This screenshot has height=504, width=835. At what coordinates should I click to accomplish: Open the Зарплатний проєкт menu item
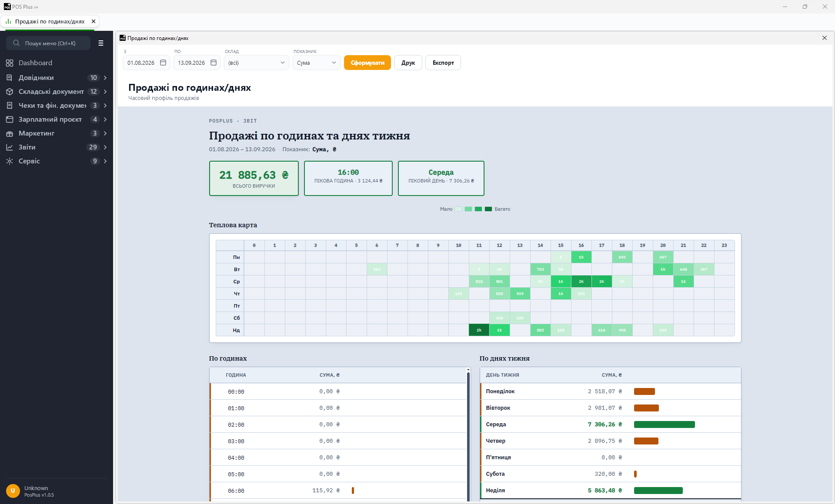point(57,119)
